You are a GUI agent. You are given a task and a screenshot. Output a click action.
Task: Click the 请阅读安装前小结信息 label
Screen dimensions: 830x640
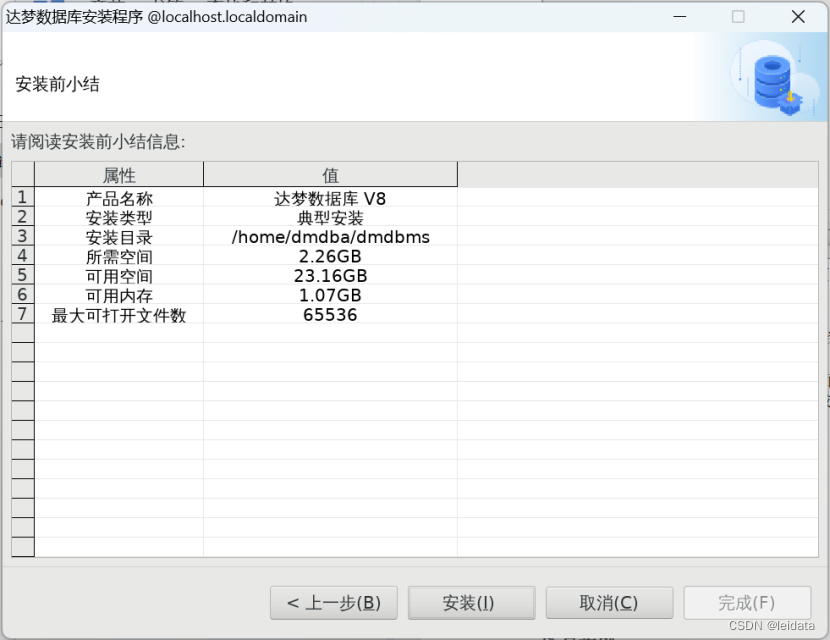pos(98,142)
